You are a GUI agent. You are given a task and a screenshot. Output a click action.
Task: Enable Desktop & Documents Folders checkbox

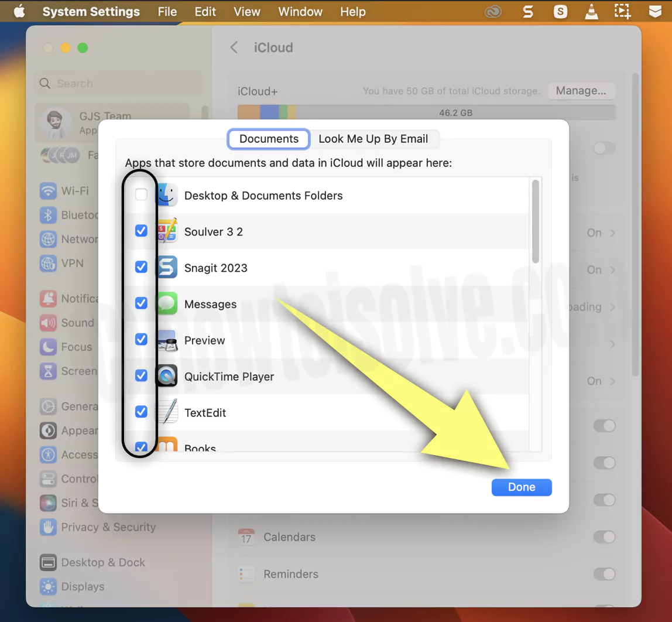141,194
